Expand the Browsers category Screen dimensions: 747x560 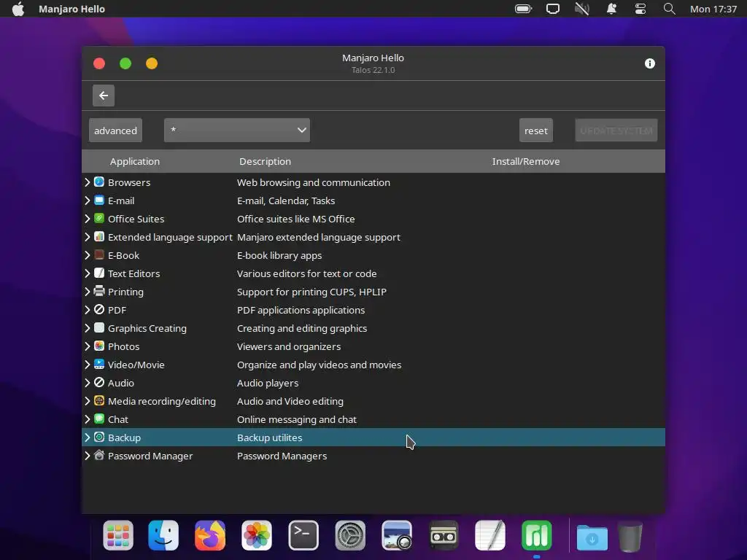point(88,182)
